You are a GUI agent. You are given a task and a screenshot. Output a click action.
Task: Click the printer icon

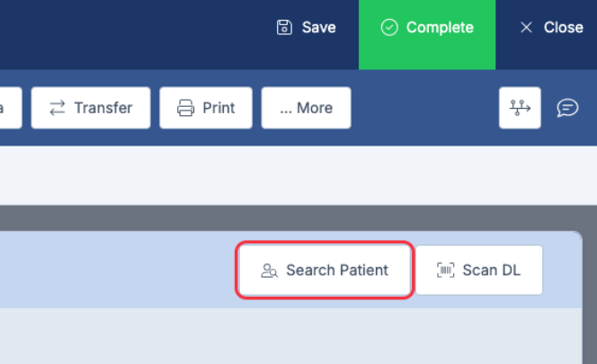(x=186, y=108)
